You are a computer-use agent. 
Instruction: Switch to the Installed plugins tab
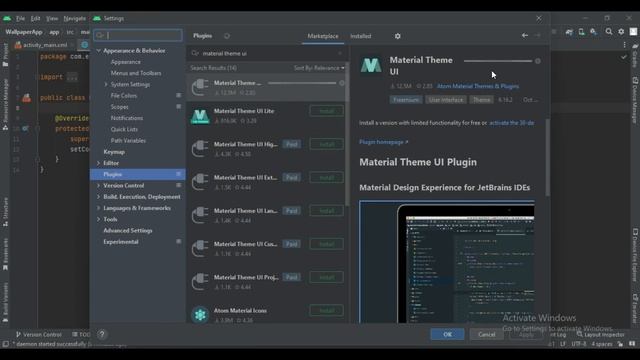pos(360,36)
